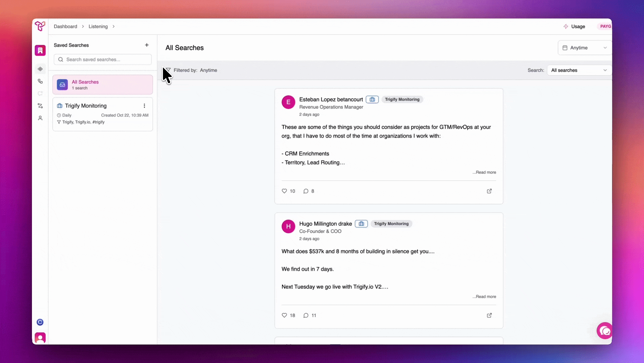This screenshot has width=644, height=363.
Task: Select the Listening waveform sidebar icon
Action: (x=40, y=69)
